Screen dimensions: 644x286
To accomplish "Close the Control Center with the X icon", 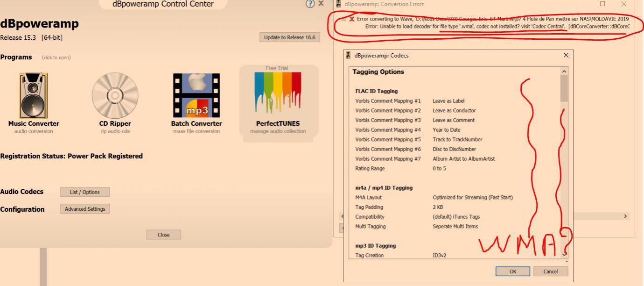I will (321, 4).
